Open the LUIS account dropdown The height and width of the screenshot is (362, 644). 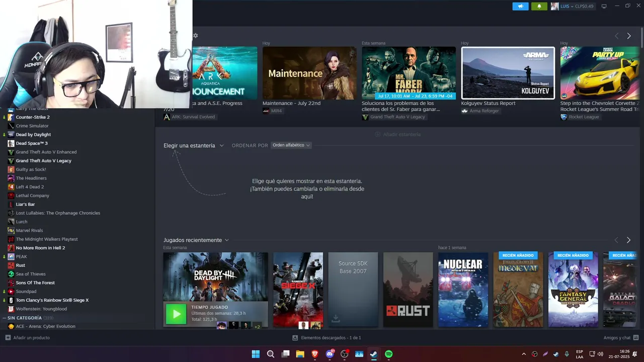coord(572,6)
